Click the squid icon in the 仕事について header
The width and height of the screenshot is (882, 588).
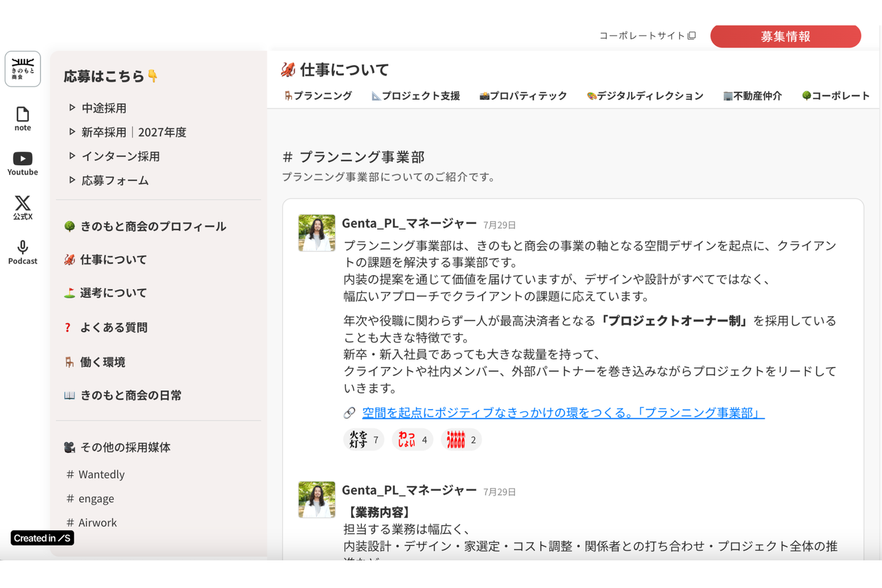[288, 70]
